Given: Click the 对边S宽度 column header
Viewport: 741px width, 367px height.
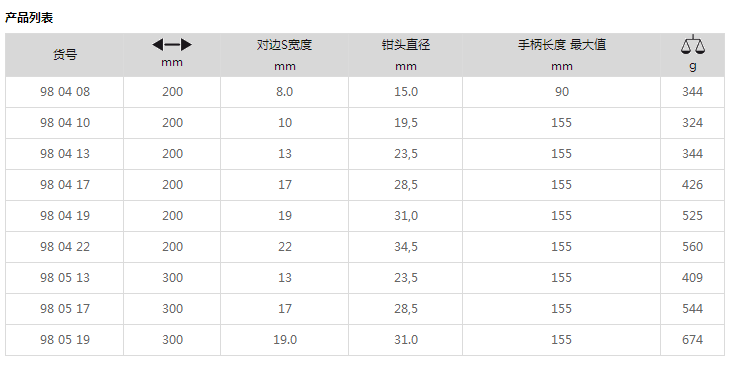Looking at the screenshot, I should [x=284, y=45].
